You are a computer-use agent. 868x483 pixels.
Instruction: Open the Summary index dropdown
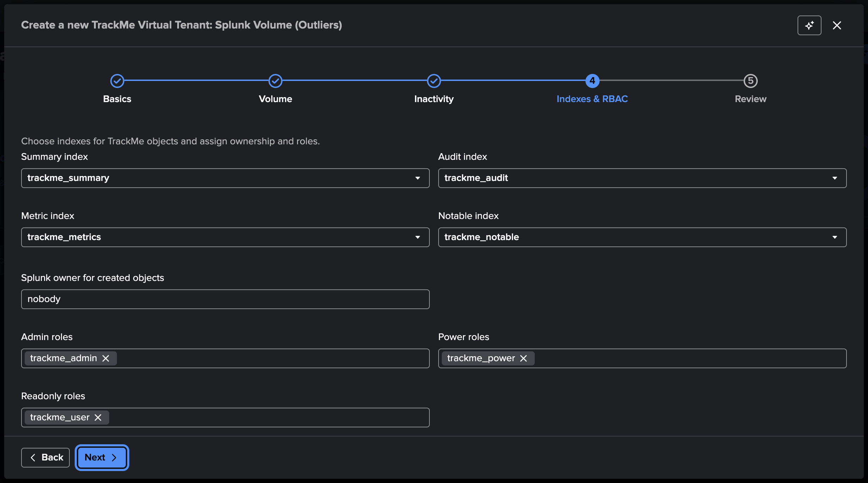click(x=225, y=178)
